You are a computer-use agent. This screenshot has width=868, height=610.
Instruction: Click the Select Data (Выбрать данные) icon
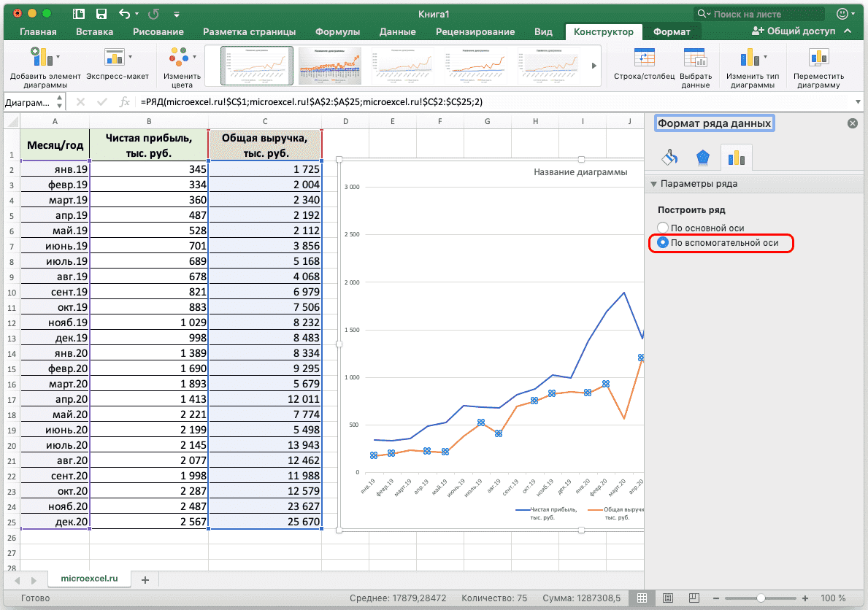pyautogui.click(x=694, y=58)
